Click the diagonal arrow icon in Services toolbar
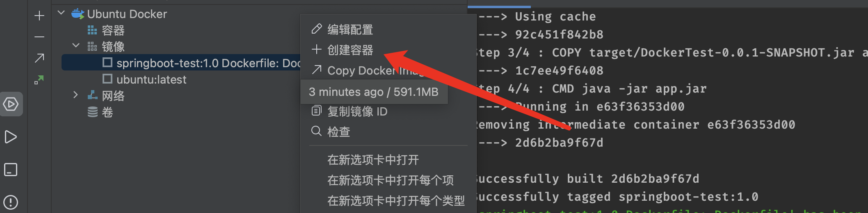Image resolution: width=868 pixels, height=213 pixels. point(39,58)
